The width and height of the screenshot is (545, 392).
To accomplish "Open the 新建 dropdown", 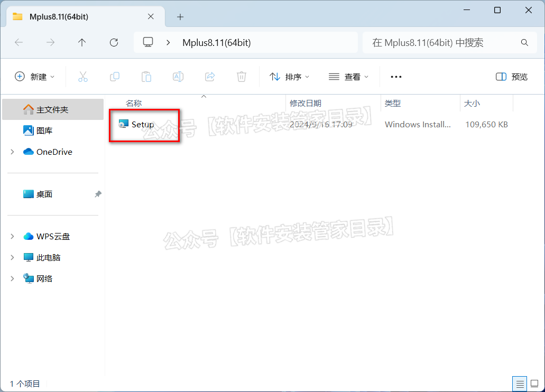I will (34, 77).
